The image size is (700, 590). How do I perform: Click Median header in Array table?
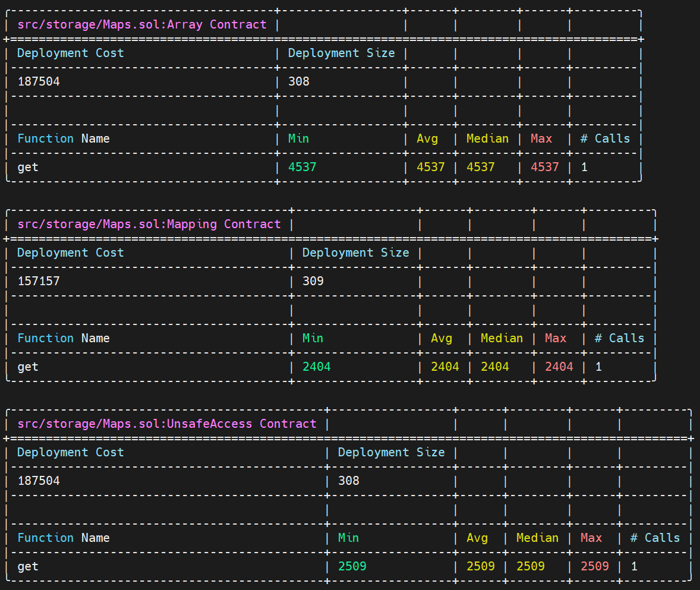tap(487, 139)
